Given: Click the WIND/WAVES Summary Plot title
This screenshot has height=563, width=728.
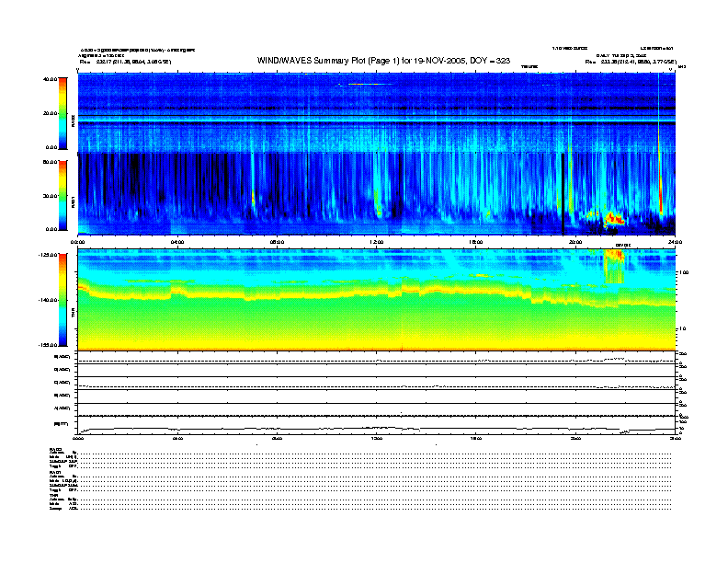Looking at the screenshot, I should point(383,61).
